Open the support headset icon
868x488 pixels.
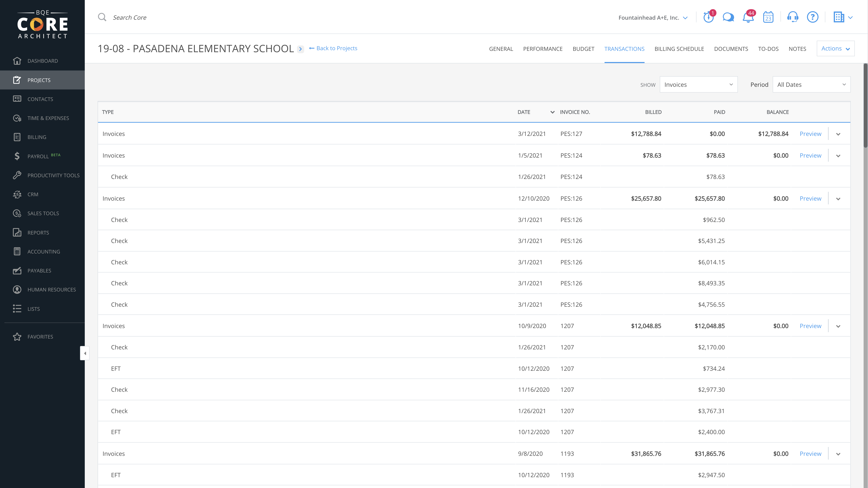793,17
